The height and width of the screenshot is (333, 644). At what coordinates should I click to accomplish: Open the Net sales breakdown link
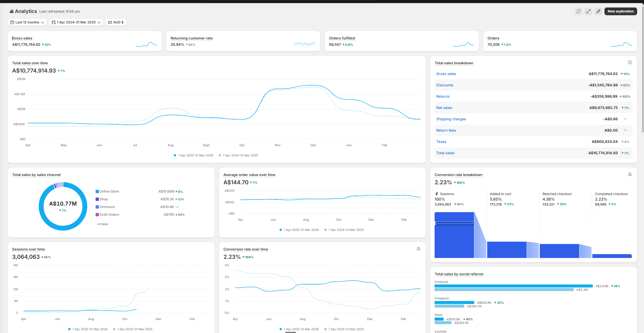point(444,108)
